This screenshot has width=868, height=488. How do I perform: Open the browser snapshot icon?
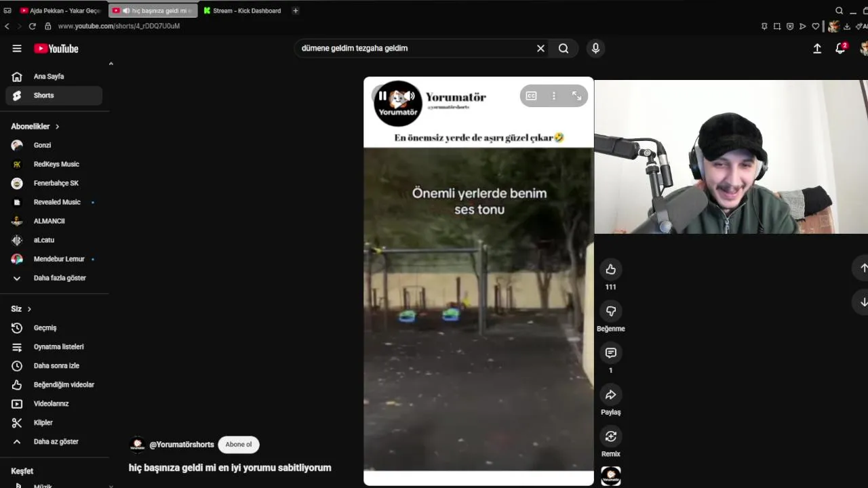(777, 26)
